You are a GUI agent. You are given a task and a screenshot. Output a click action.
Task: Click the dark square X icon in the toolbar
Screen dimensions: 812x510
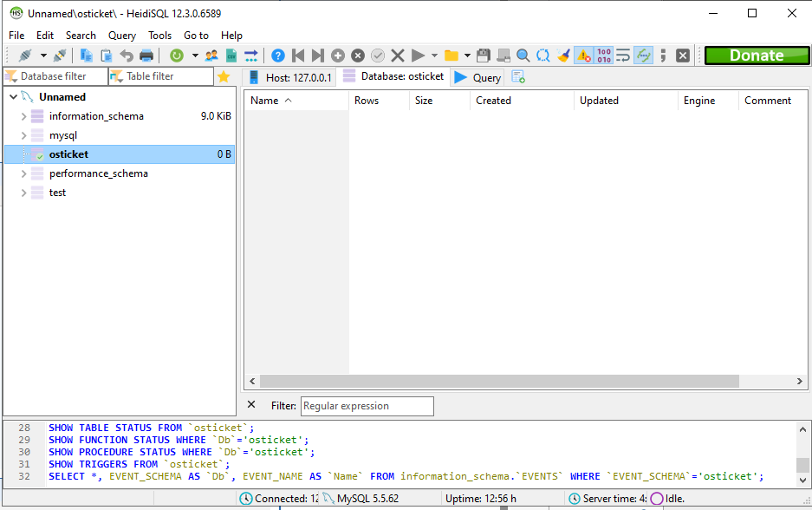(x=683, y=56)
